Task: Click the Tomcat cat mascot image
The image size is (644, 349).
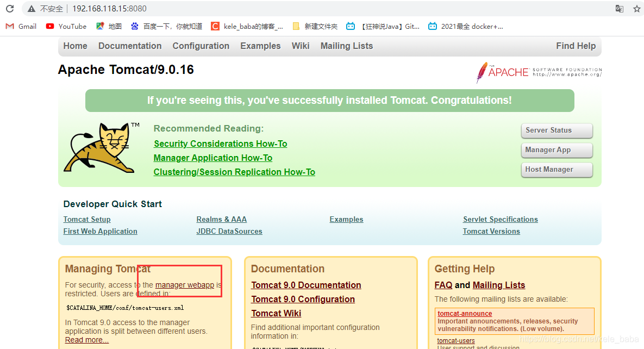Action: pos(101,147)
